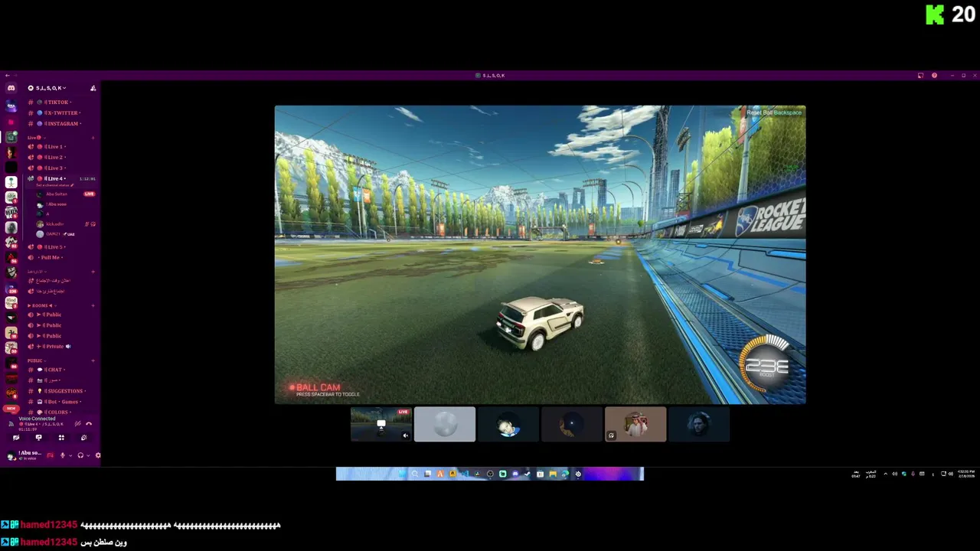The width and height of the screenshot is (980, 551).
Task: Click the main Rocket League stream view
Action: (x=540, y=254)
